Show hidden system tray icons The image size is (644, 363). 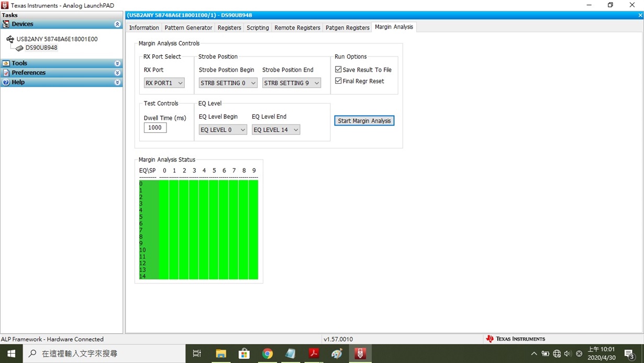pyautogui.click(x=534, y=354)
